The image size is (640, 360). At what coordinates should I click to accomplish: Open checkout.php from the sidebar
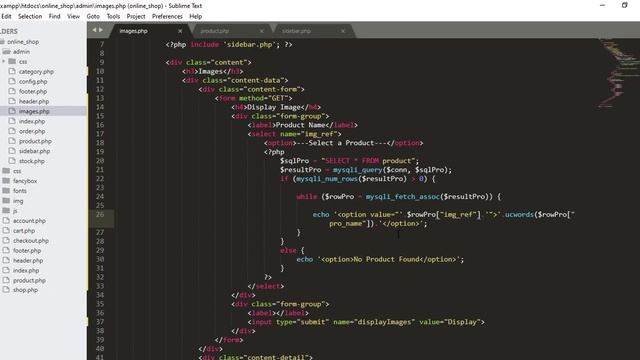coord(31,240)
